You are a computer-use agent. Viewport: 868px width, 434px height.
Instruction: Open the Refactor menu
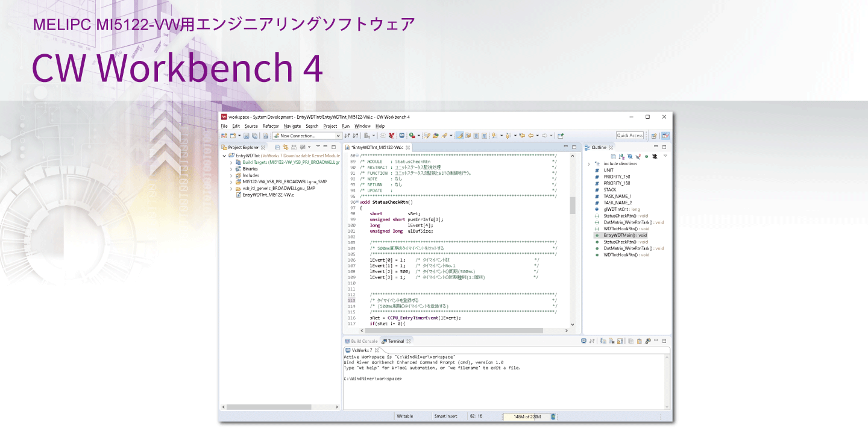tap(271, 126)
